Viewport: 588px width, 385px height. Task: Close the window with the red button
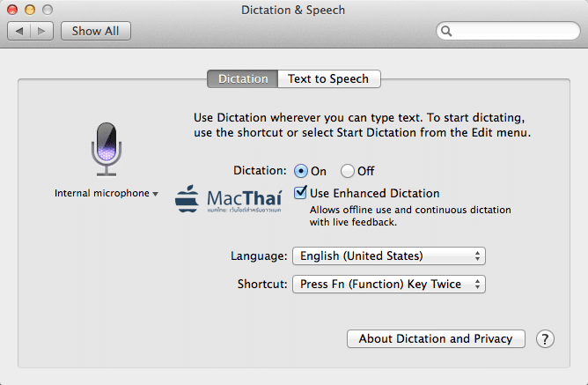(12, 10)
